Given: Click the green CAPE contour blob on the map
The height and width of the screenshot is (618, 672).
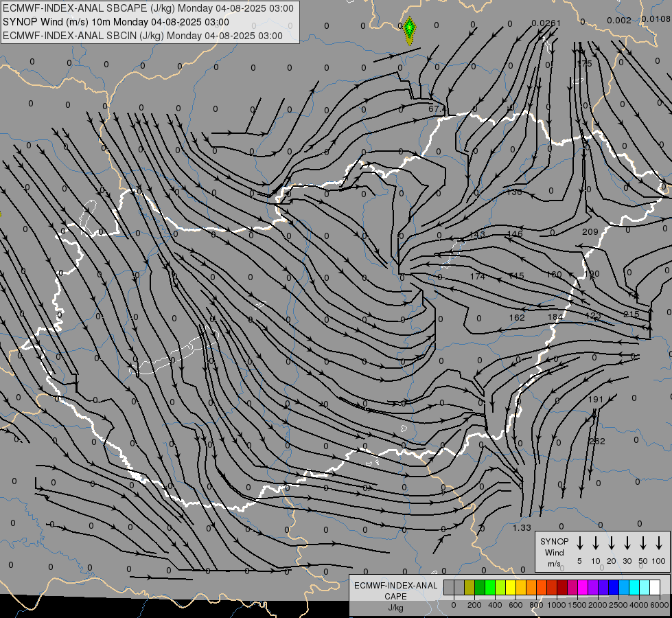Looking at the screenshot, I should click(410, 30).
